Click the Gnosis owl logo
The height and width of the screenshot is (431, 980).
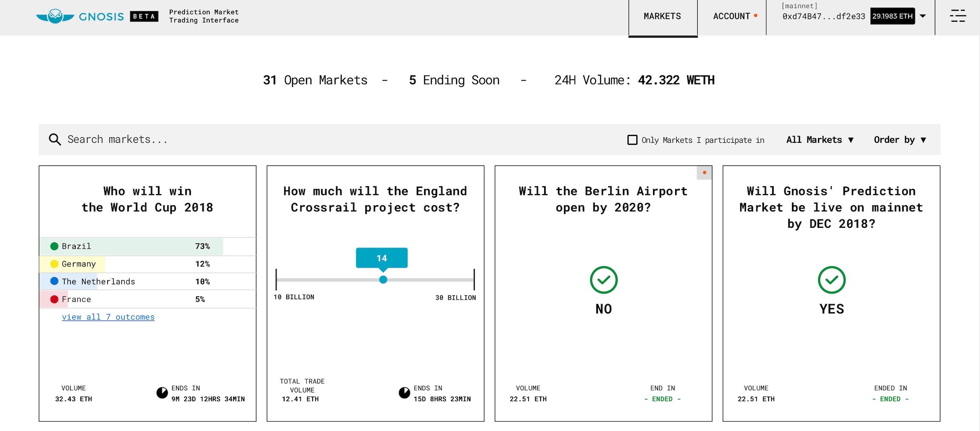click(55, 16)
